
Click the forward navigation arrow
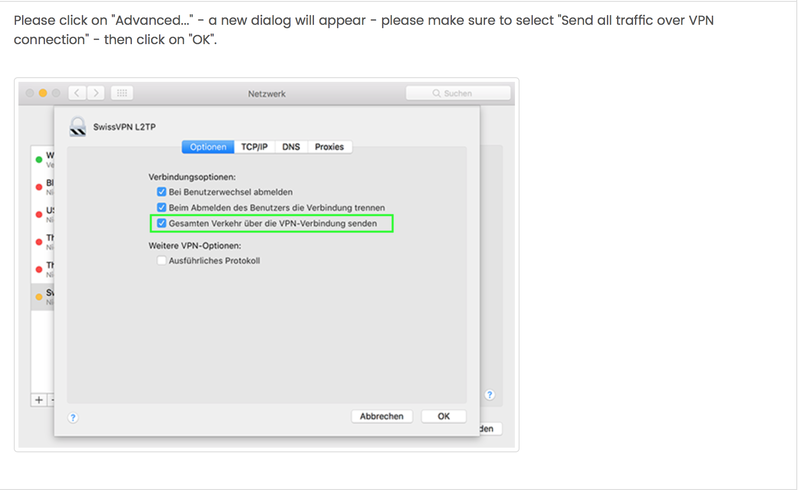click(96, 93)
